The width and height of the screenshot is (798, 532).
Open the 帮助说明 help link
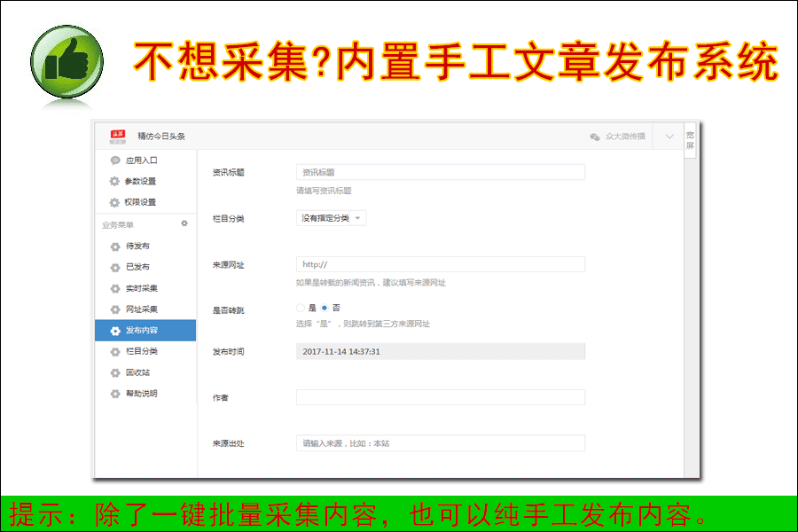(x=142, y=394)
